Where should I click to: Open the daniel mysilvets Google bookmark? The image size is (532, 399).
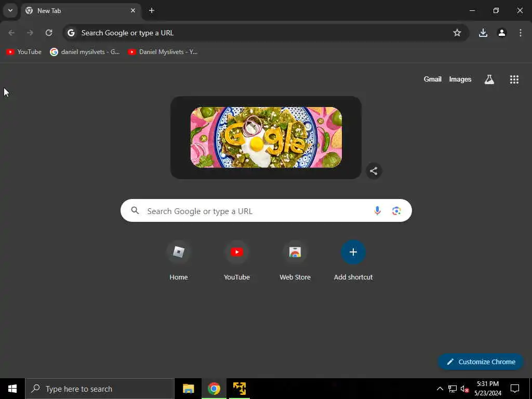point(85,52)
